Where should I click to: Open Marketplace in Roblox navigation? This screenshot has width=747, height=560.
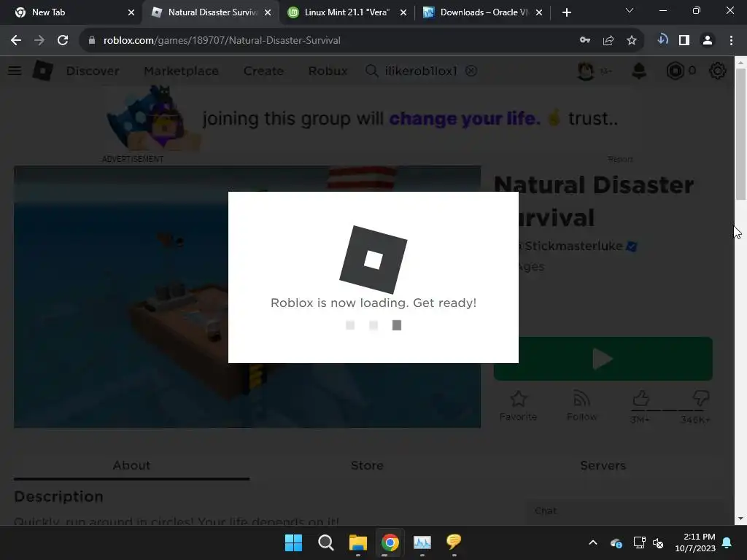181,71
